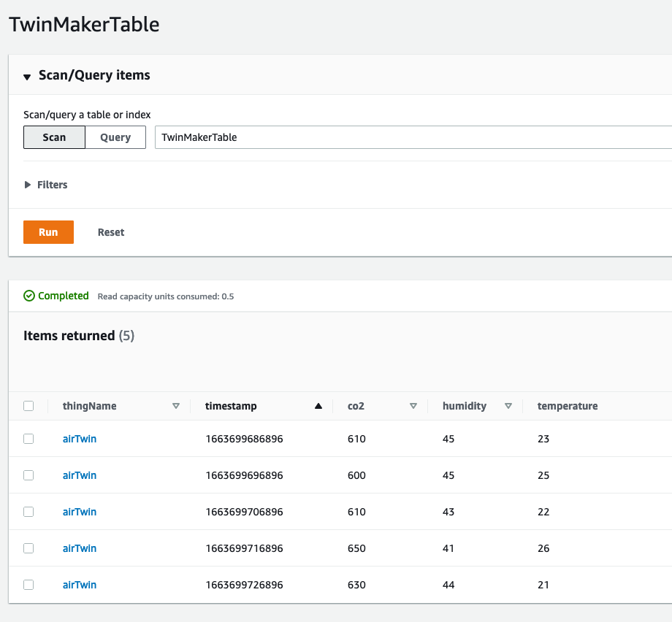Select the Scan tab
Image resolution: width=672 pixels, height=622 pixels.
pos(54,137)
